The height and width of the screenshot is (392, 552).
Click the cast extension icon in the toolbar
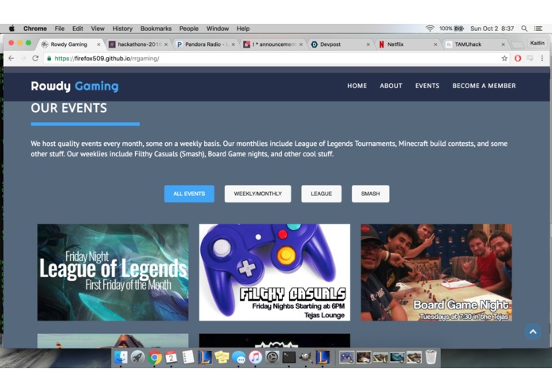530,59
